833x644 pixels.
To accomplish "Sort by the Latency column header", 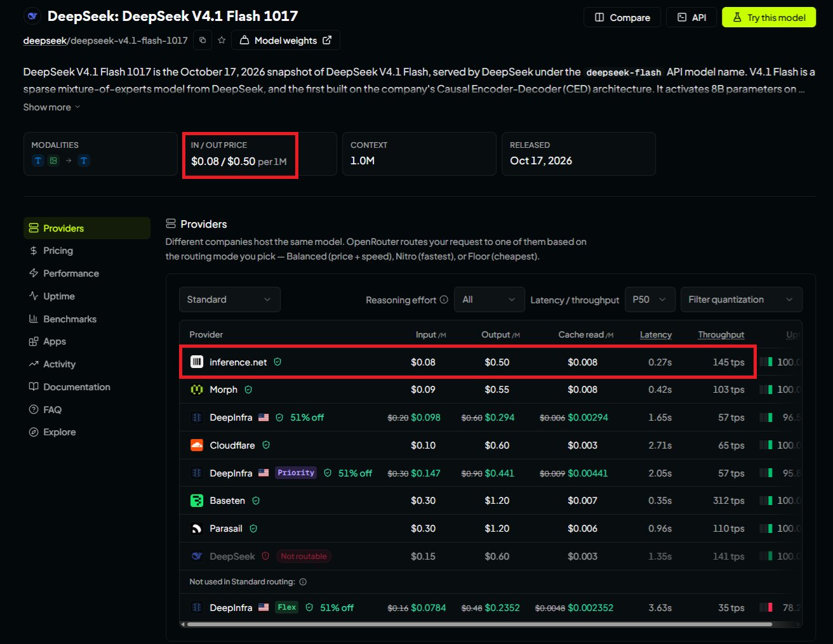I will (656, 334).
